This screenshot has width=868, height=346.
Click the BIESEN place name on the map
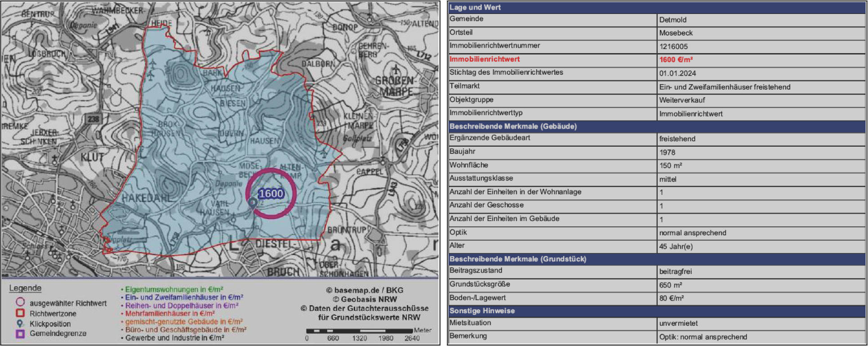pyautogui.click(x=233, y=103)
